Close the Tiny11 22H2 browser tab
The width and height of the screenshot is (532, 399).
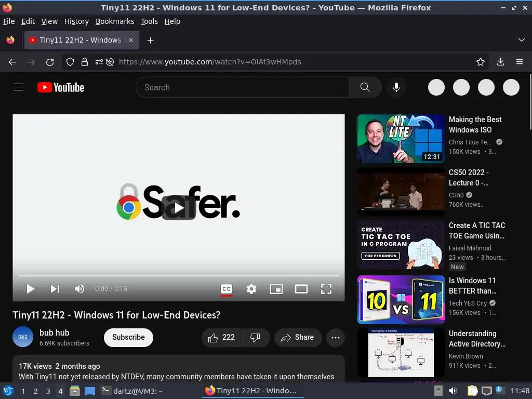click(131, 40)
